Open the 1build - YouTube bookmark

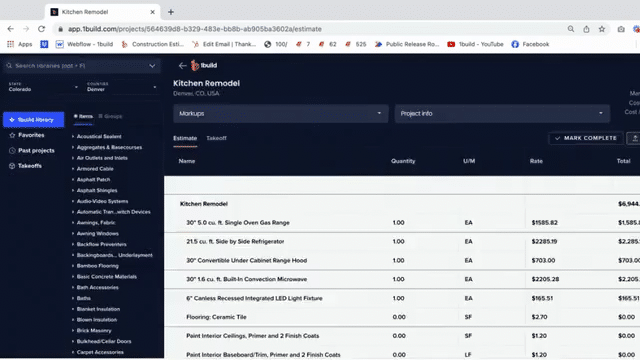476,44
